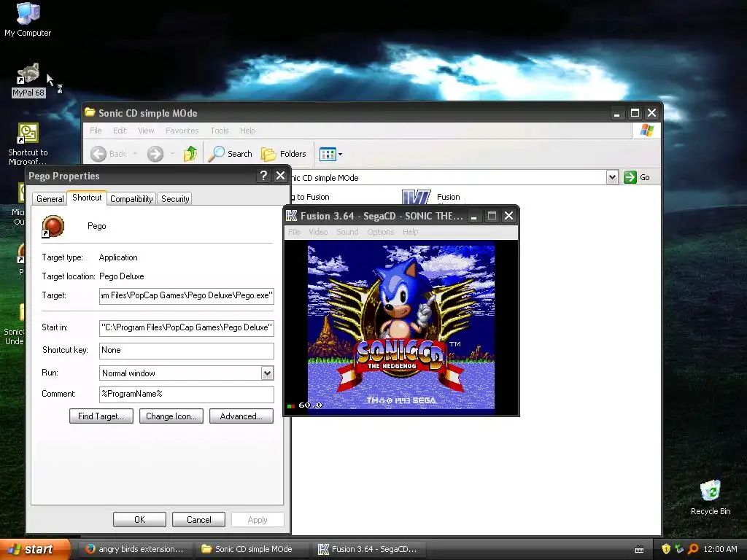Image resolution: width=747 pixels, height=560 pixels.
Task: Open Shortcut to Microsoft desktop icon
Action: [28, 143]
